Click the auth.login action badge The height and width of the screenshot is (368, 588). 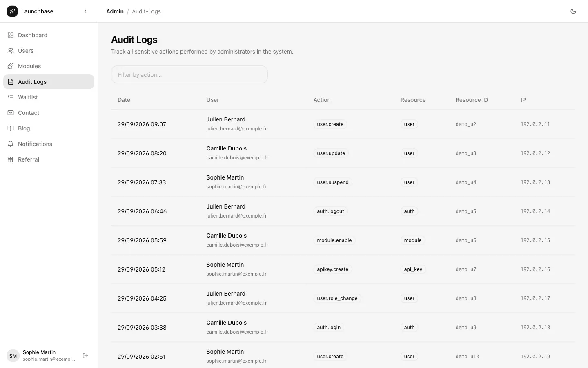click(329, 328)
